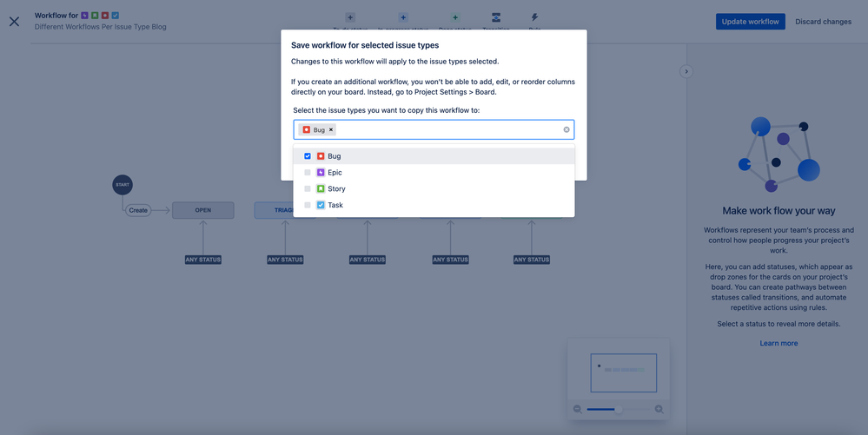Check the Task checkbox
The image size is (868, 435).
pos(308,205)
